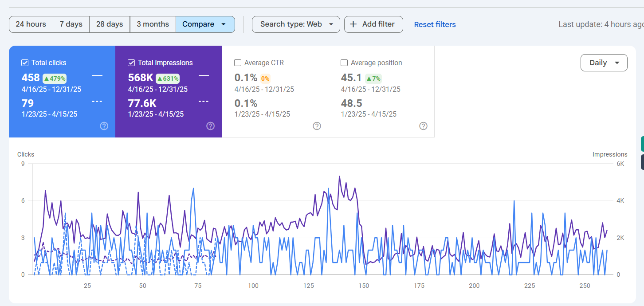Screen dimensions: 644x306
Task: Click the green tab on the right edge
Action: point(641,143)
